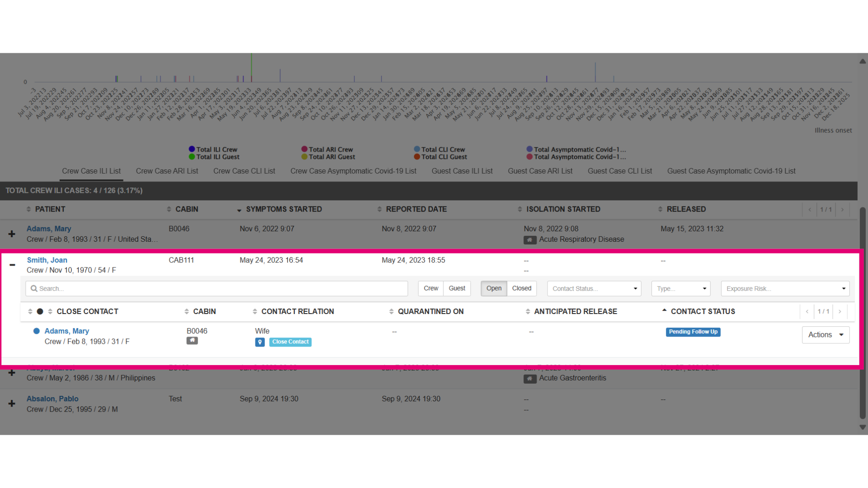This screenshot has width=868, height=488.
Task: Open Contact Status dropdown
Action: 594,289
